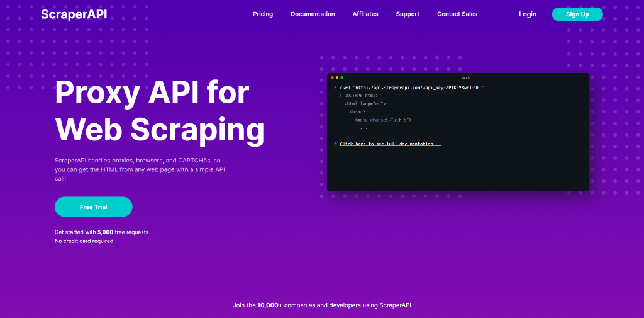Screen dimensions: 644x318
Task: Click the red dot in terminal window
Action: [x=332, y=77]
